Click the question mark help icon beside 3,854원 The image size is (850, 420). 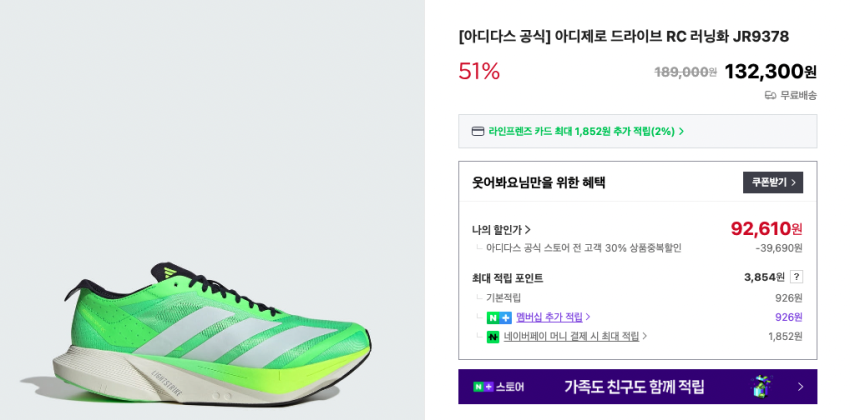tap(796, 277)
